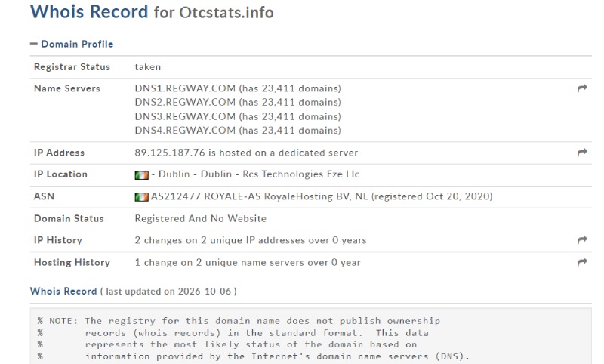
Task: Click the Ireland flag in the IP Location row
Action: (141, 175)
